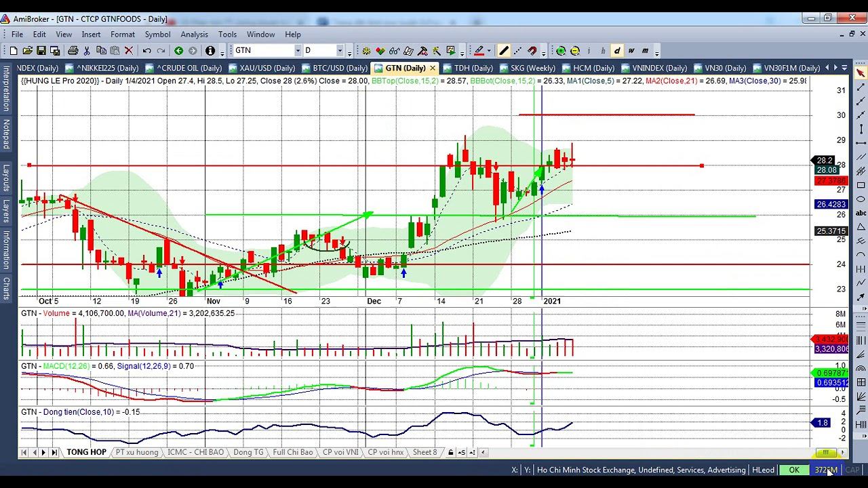Viewport: 868px width, 488px height.
Task: Select the Full Chi Bao sheet tab
Action: (x=293, y=452)
